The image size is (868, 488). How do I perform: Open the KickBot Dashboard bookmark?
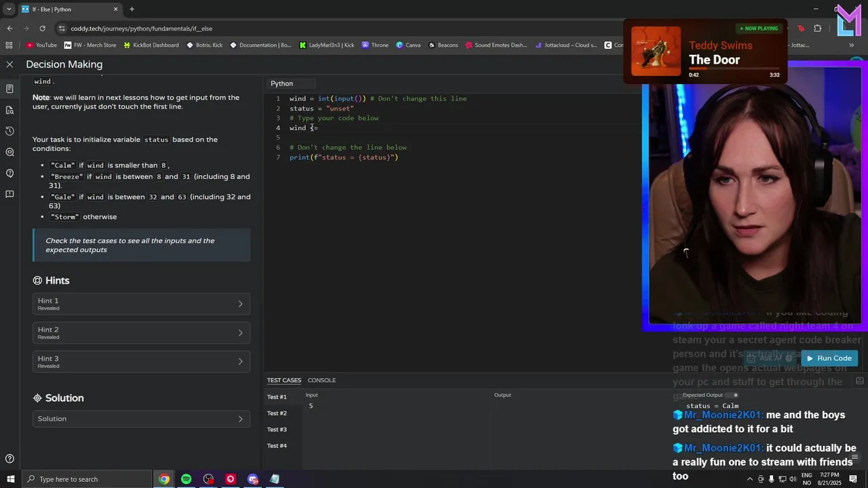click(151, 45)
